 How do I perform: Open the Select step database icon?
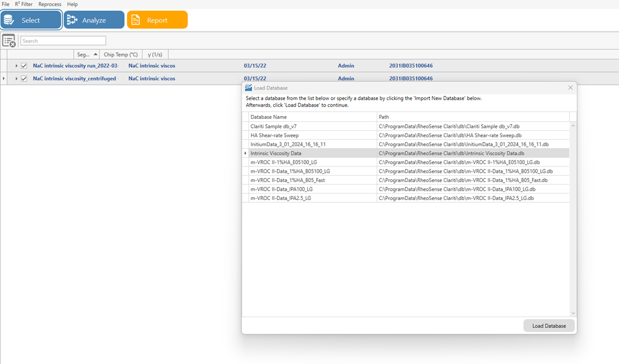[x=9, y=20]
